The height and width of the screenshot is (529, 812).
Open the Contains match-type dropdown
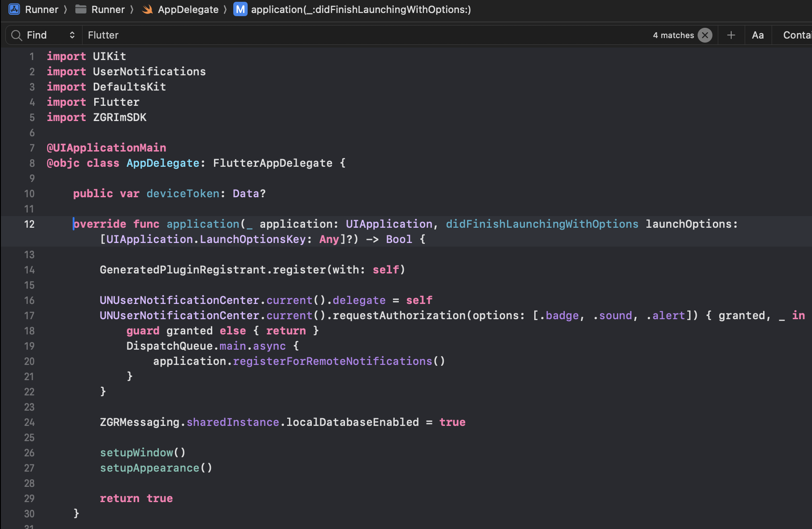pos(797,35)
